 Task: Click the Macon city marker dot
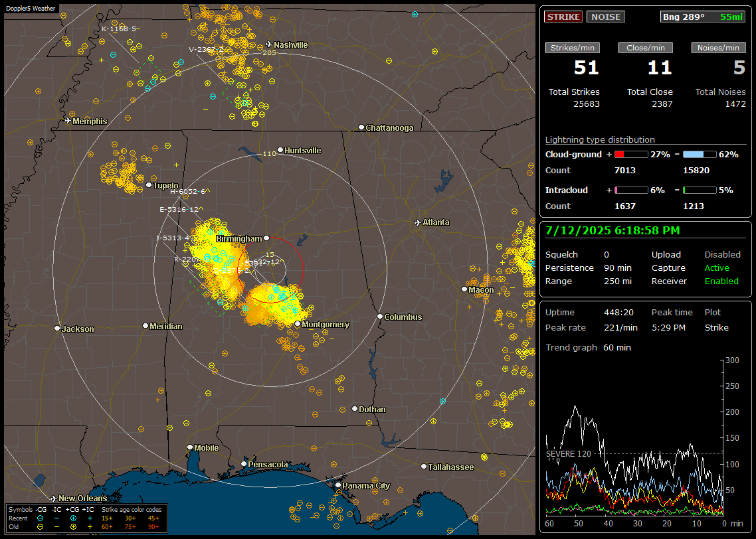[x=464, y=289]
